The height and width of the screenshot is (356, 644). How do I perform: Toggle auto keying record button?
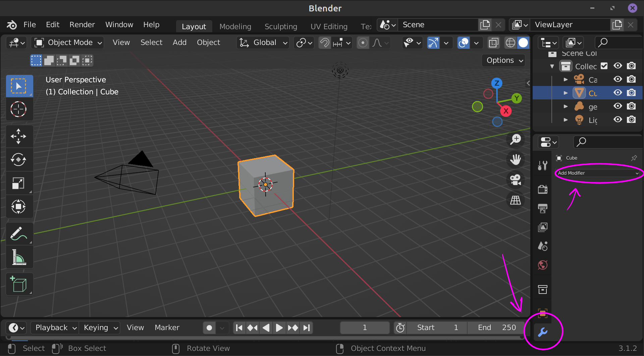click(209, 328)
